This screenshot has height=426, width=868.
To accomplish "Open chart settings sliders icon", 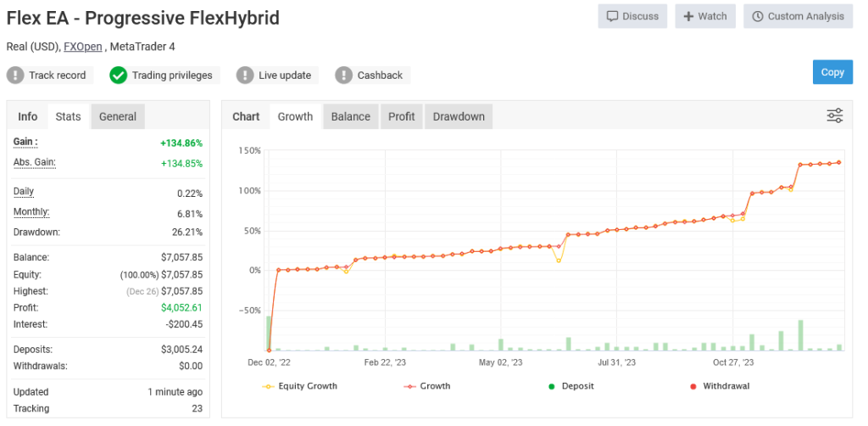I will pos(835,116).
